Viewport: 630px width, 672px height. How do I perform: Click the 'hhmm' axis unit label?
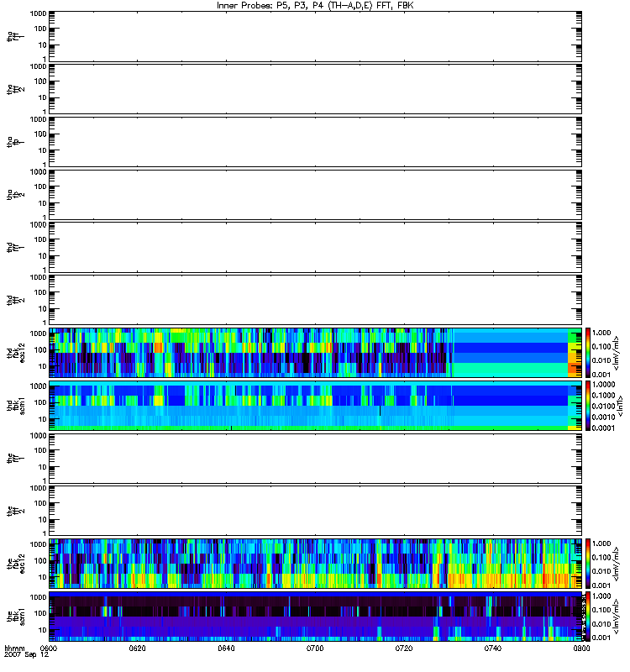coord(15,648)
